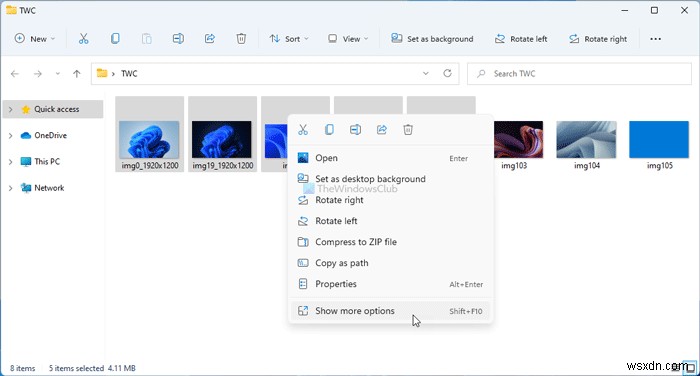Click the Cut icon in the toolbar
Viewport: 700px width, 376px height.
(x=83, y=39)
